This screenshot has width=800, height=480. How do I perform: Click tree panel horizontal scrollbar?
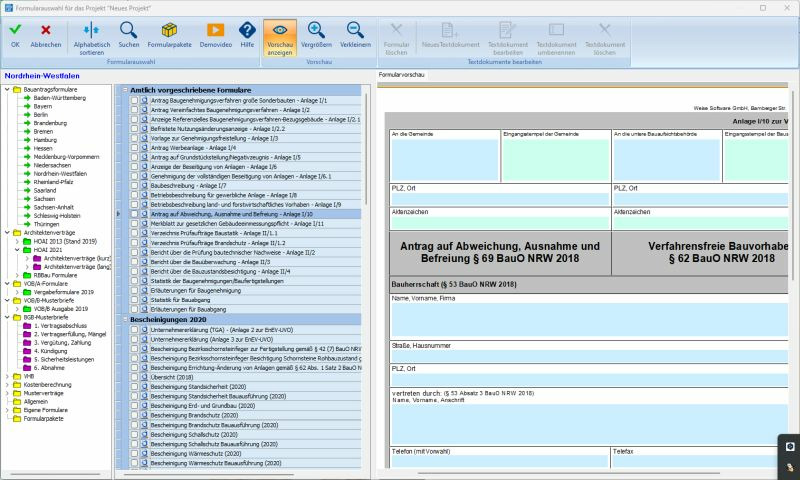pyautogui.click(x=55, y=474)
